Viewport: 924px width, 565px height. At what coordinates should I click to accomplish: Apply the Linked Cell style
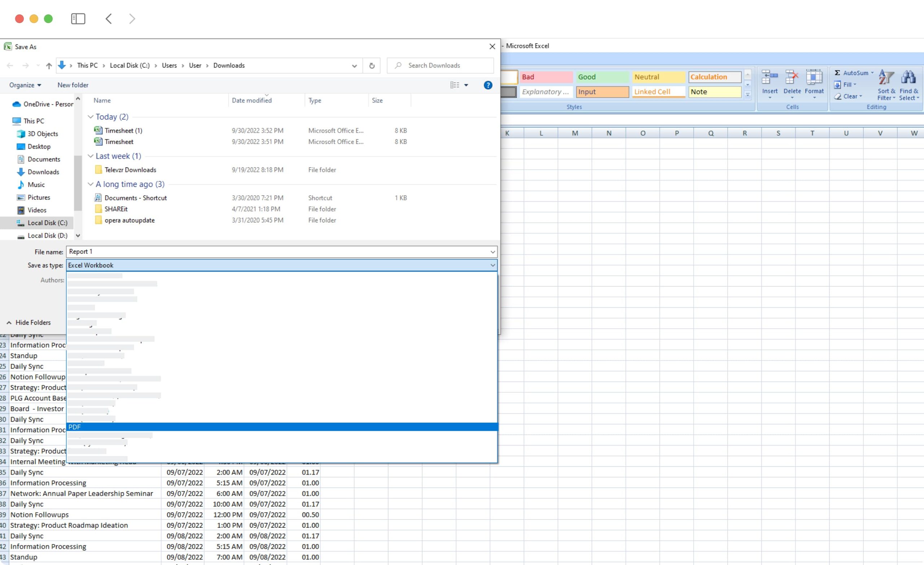click(658, 92)
